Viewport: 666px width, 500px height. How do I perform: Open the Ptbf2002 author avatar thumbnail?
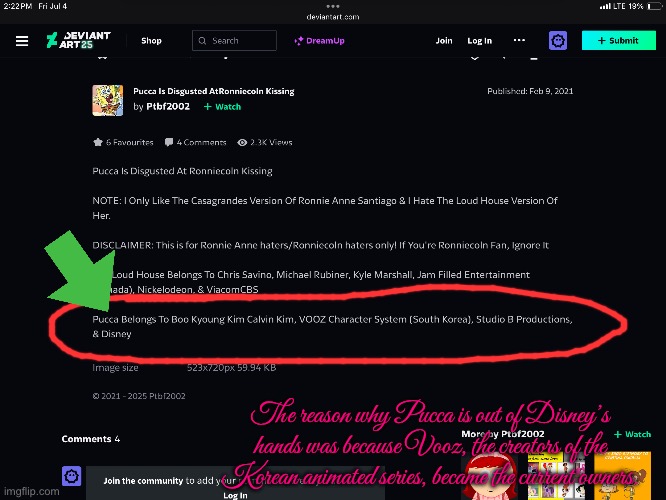click(108, 100)
